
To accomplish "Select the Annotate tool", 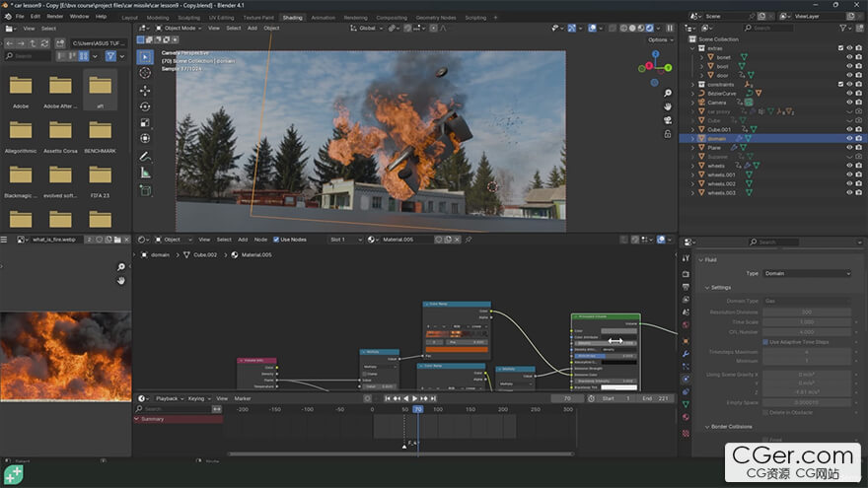I will coord(145,157).
